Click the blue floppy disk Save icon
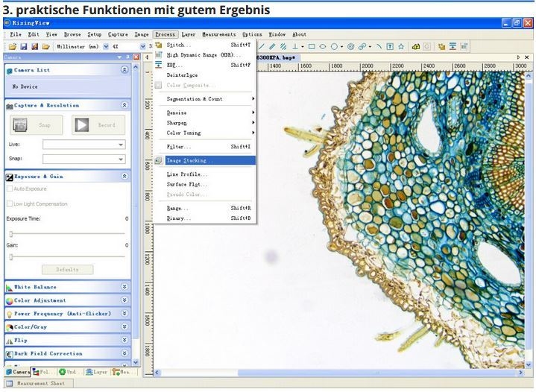Image resolution: width=536 pixels, height=392 pixels. pos(24,46)
